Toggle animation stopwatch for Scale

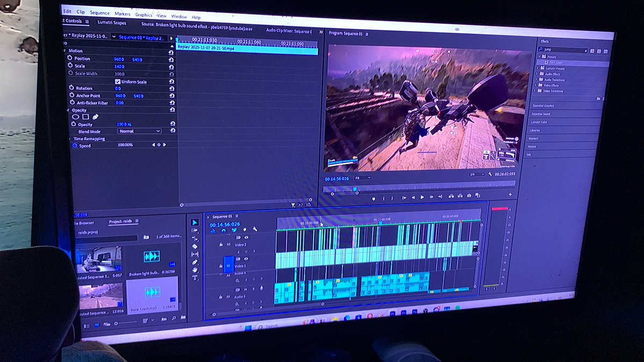pyautogui.click(x=70, y=65)
